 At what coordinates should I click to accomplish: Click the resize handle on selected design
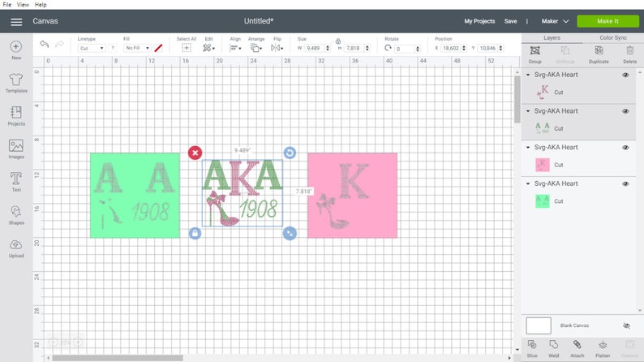tap(290, 234)
